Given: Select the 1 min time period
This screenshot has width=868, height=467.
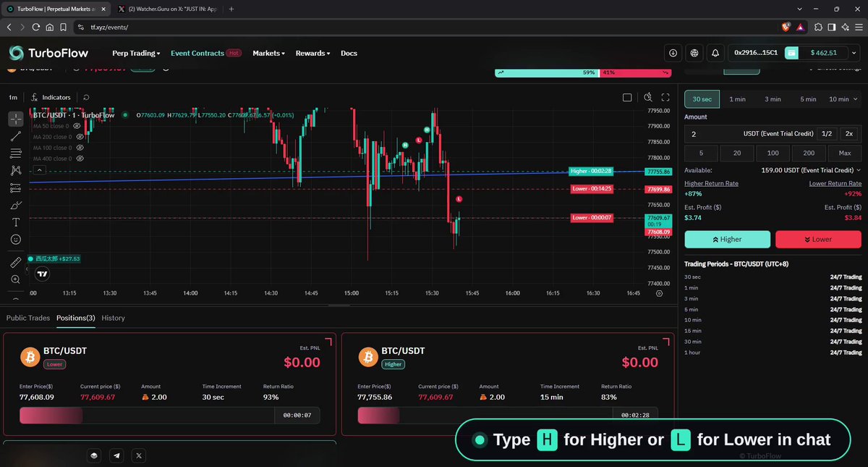Looking at the screenshot, I should (737, 99).
